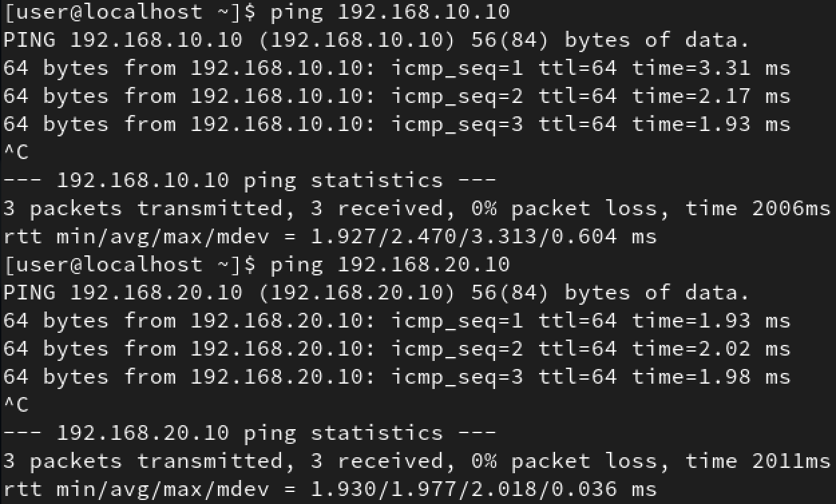Click the '--- 192.168.20.10 ping statistics ---' header

click(x=249, y=433)
